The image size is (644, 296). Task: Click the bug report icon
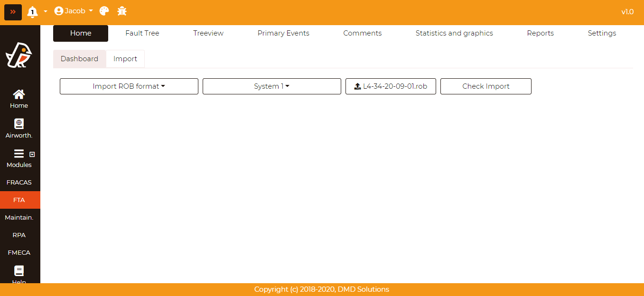click(x=122, y=11)
